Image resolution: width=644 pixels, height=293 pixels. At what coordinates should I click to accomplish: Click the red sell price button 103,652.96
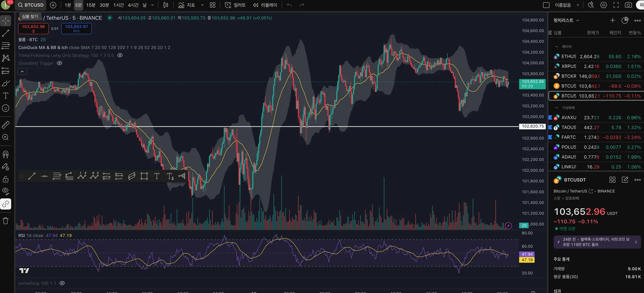pyautogui.click(x=33, y=28)
